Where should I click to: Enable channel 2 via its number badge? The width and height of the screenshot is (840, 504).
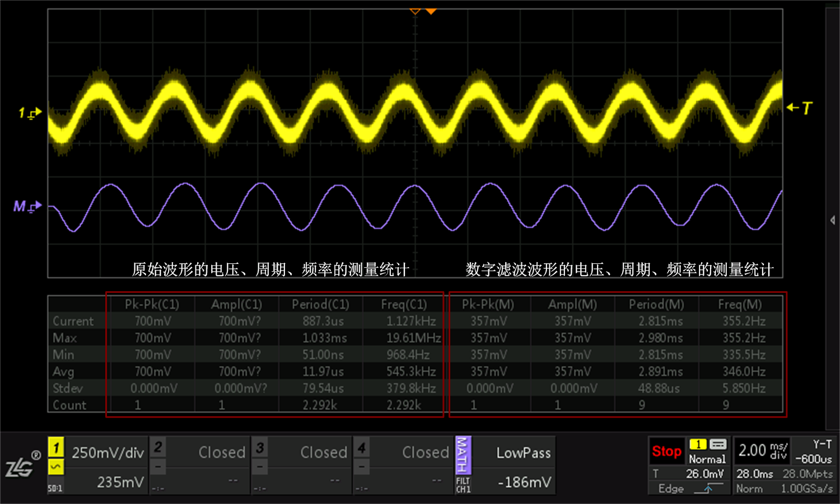(158, 447)
